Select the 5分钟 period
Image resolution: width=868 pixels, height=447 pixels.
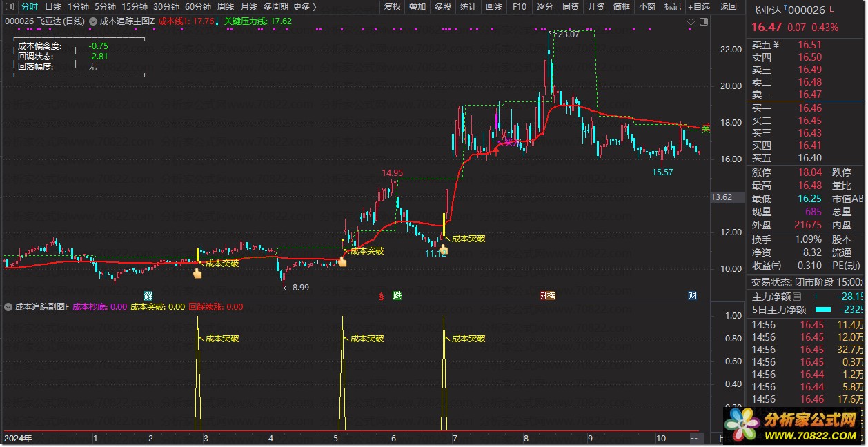point(105,7)
